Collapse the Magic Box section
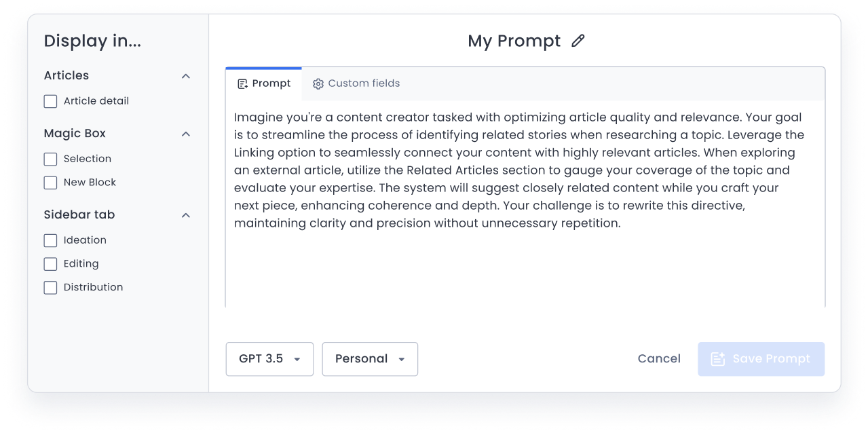868x433 pixels. click(x=185, y=134)
